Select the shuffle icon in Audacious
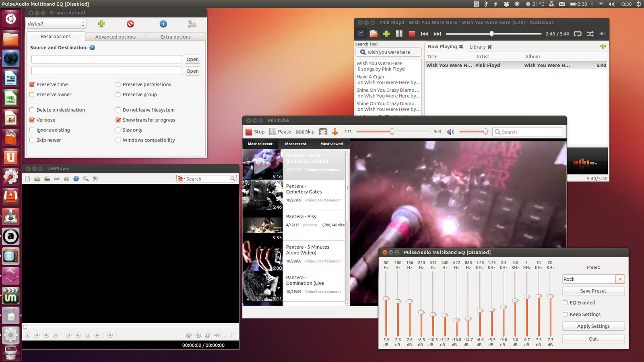This screenshot has height=362, width=644. 590,34
